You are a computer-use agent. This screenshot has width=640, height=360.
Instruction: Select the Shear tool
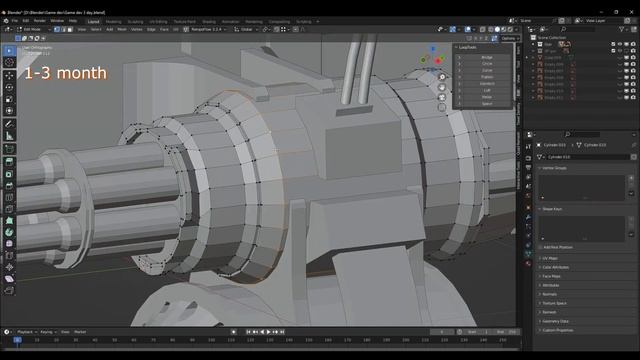click(9, 279)
